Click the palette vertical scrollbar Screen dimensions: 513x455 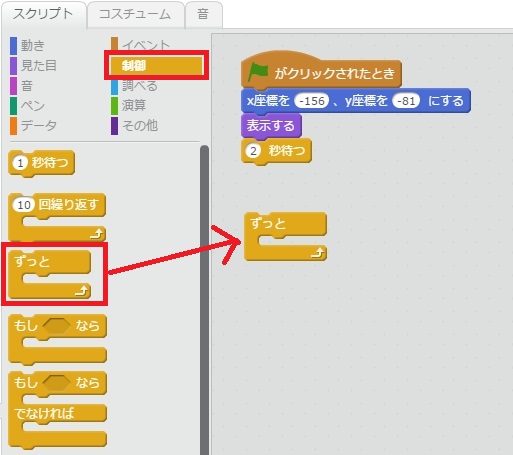click(x=204, y=300)
